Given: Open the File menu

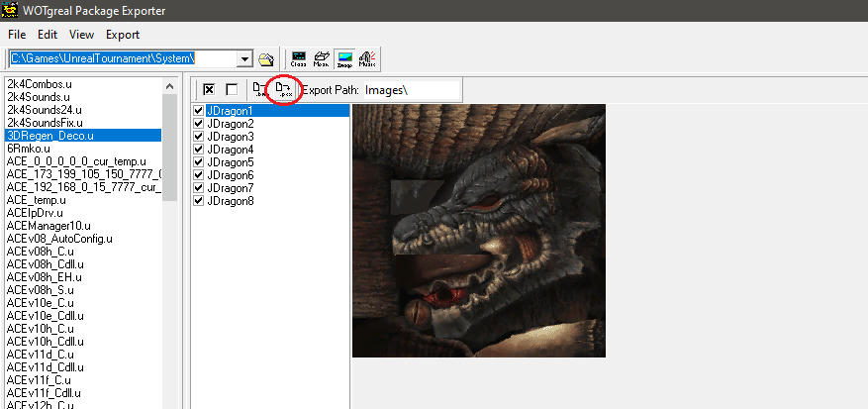Looking at the screenshot, I should (17, 35).
